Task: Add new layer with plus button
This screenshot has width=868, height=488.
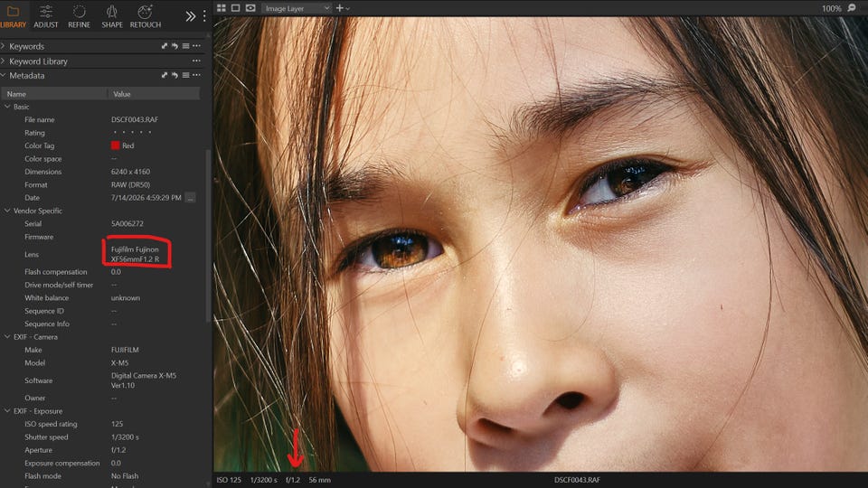Action: tap(340, 8)
